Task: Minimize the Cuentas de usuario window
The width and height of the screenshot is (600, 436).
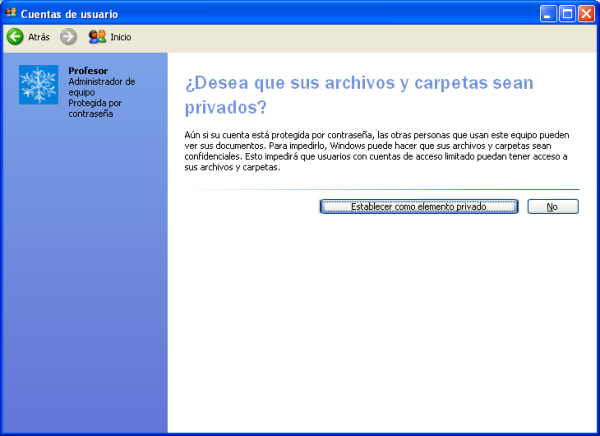Action: coord(550,13)
